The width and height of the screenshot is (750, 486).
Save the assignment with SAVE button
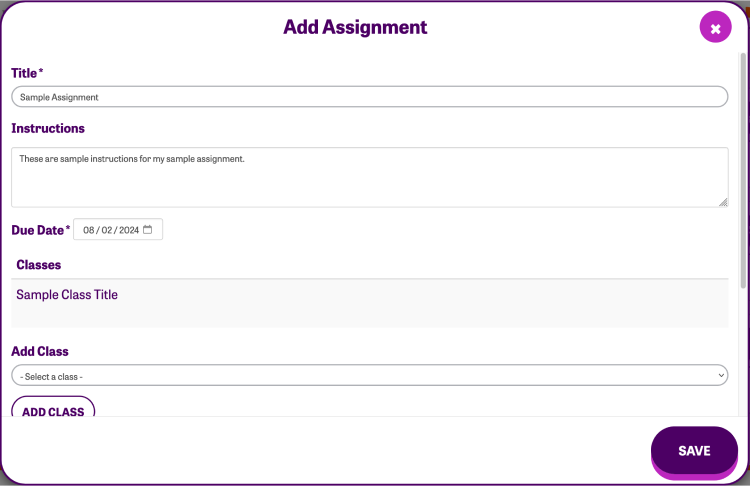coord(694,451)
